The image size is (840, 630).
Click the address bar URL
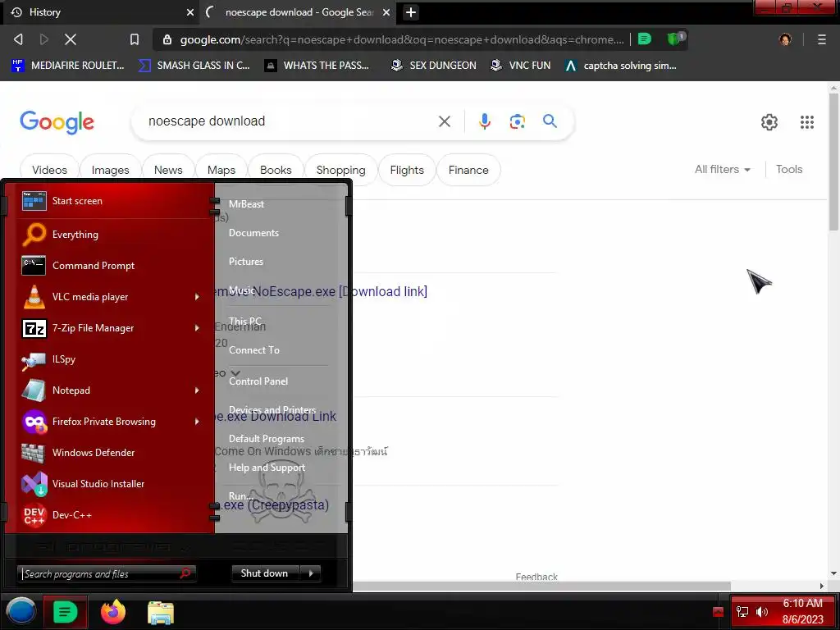click(402, 39)
